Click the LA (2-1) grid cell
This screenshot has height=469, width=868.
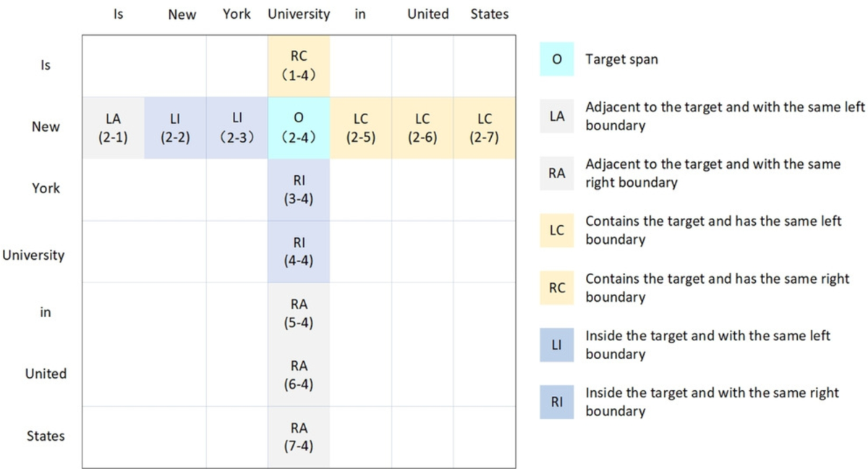(x=113, y=127)
